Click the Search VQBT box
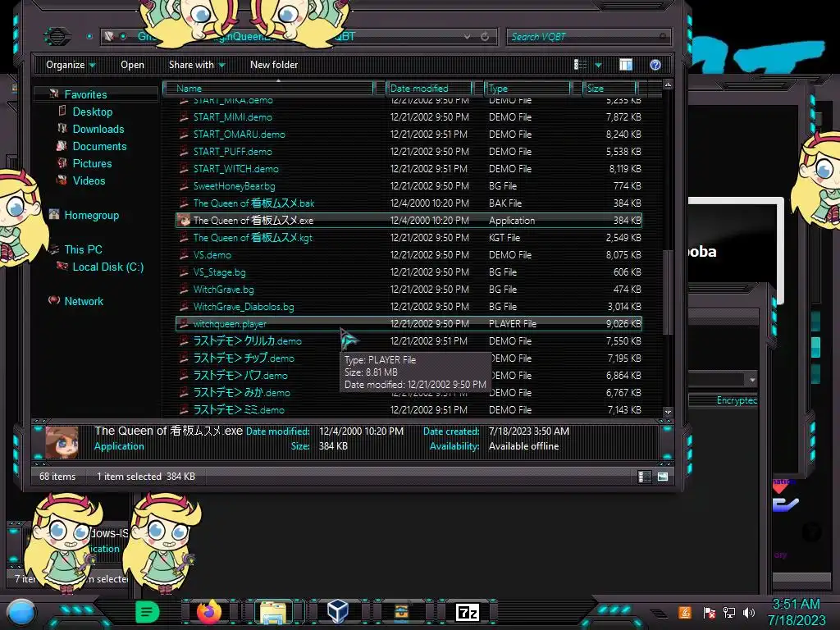Viewport: 840px width, 630px height. pyautogui.click(x=588, y=36)
